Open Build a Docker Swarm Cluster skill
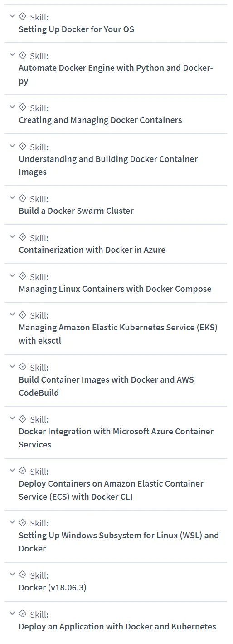This screenshot has height=644, width=233. pyautogui.click(x=76, y=211)
